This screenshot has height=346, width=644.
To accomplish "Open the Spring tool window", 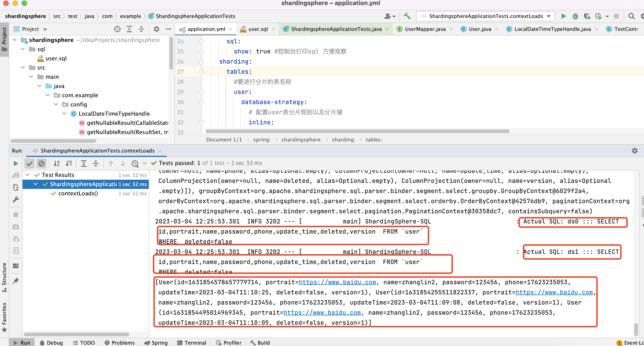I will [156, 343].
